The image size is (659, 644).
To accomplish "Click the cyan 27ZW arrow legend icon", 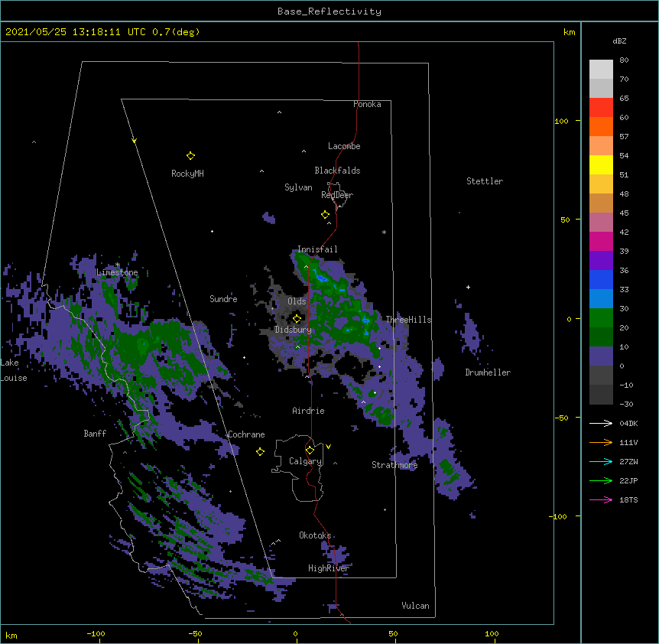I will tap(601, 461).
